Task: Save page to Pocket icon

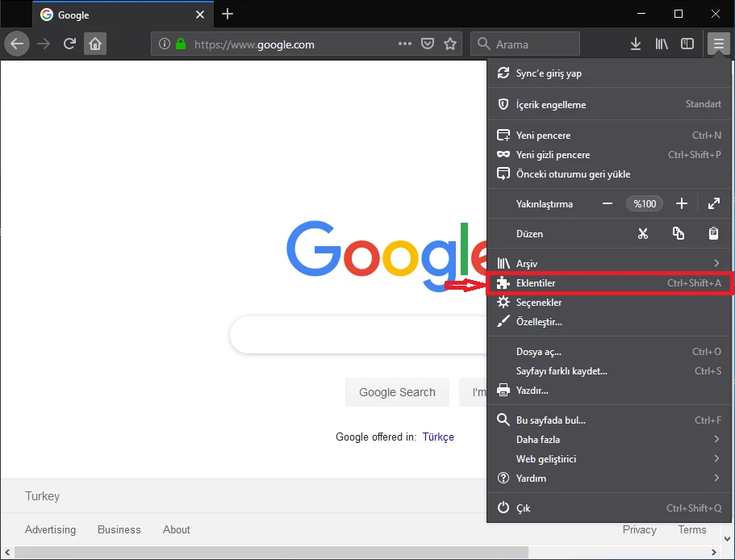Action: pyautogui.click(x=428, y=44)
